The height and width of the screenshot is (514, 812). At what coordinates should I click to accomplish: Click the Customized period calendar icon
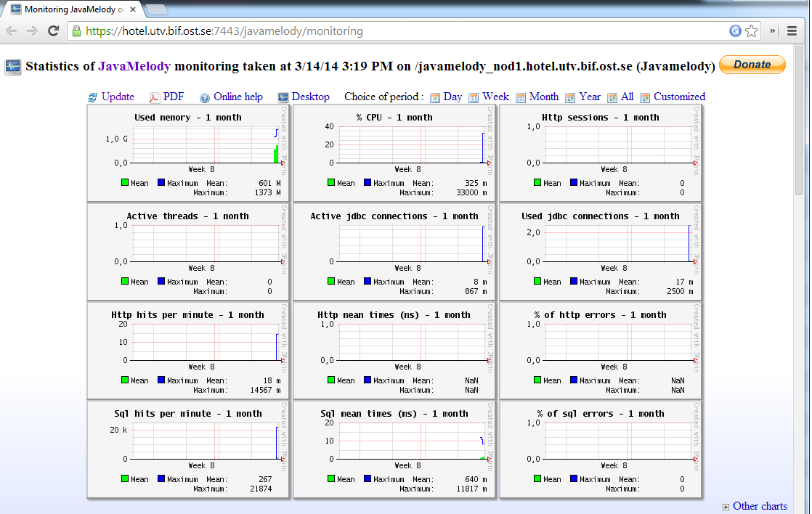pos(645,97)
